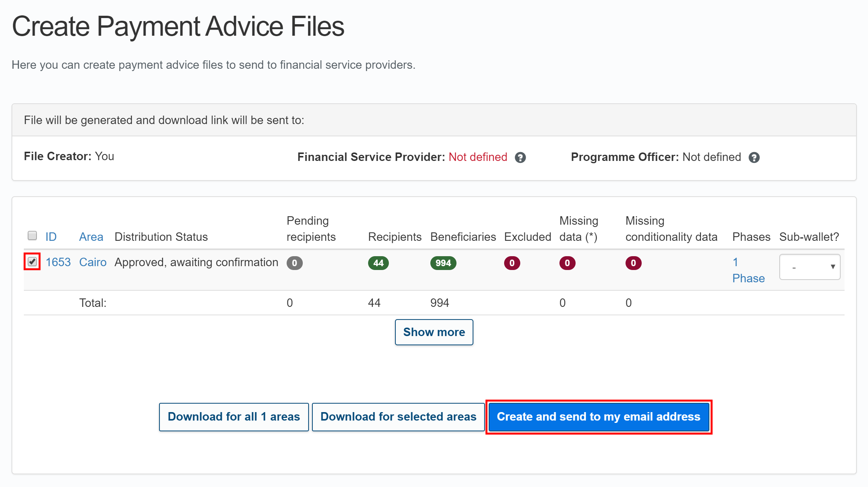This screenshot has width=868, height=487.
Task: Open the Financial Service Provider help icon
Action: coord(521,157)
